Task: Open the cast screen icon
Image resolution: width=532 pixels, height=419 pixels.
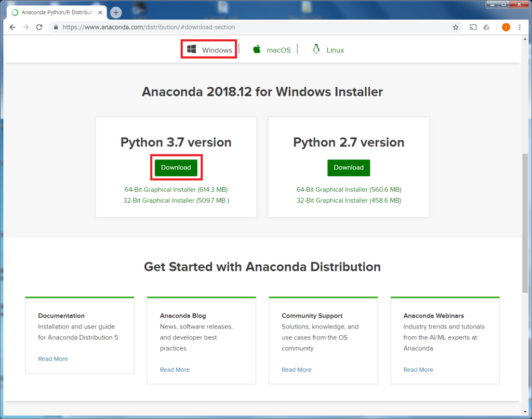Action: pos(473,27)
